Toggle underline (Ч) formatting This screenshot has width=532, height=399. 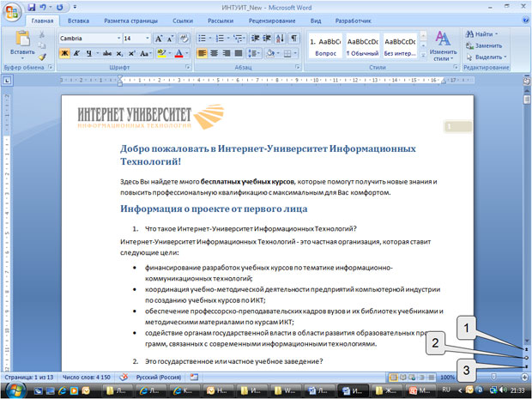click(88, 53)
